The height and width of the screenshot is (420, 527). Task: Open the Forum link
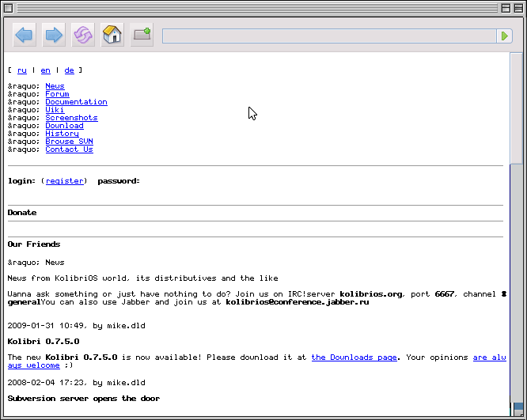coord(57,94)
